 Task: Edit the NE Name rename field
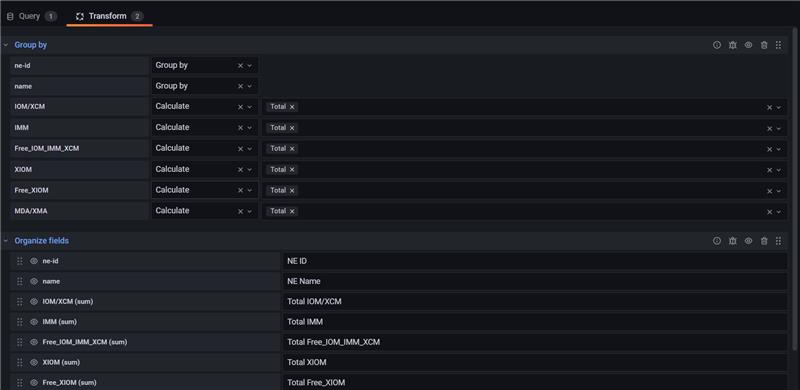coord(535,281)
